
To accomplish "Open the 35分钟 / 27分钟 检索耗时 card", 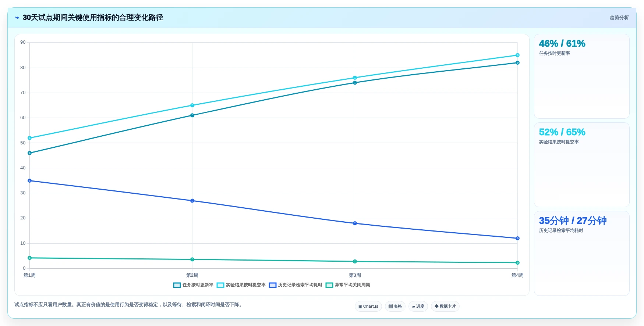I will tap(581, 254).
